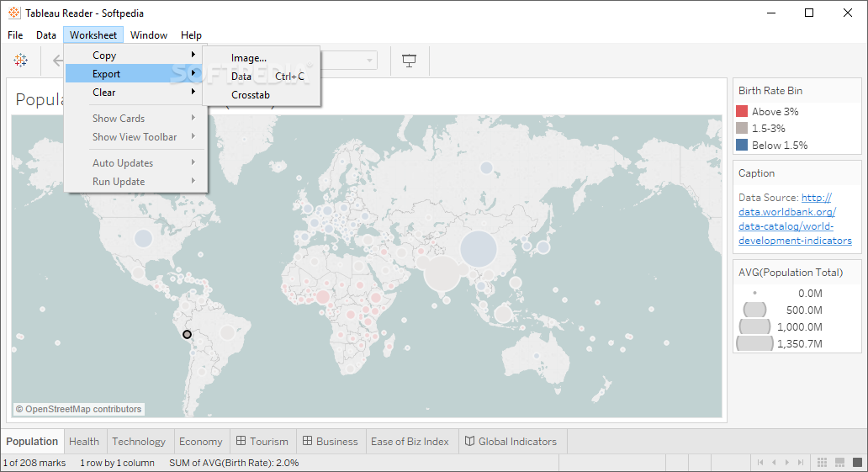868x472 pixels.
Task: Expand the Run Update submenu arrow
Action: [x=193, y=181]
